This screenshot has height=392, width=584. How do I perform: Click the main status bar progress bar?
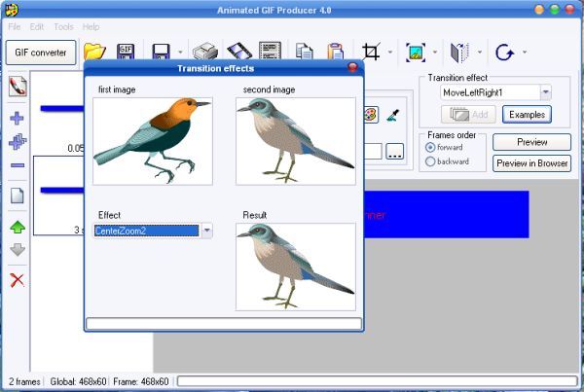tap(378, 381)
